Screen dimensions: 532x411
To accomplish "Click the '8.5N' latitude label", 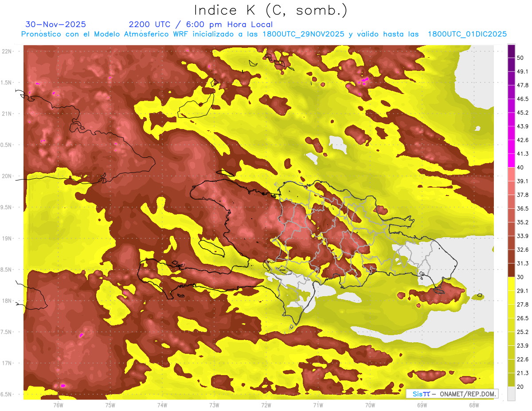I will [x=6, y=270].
